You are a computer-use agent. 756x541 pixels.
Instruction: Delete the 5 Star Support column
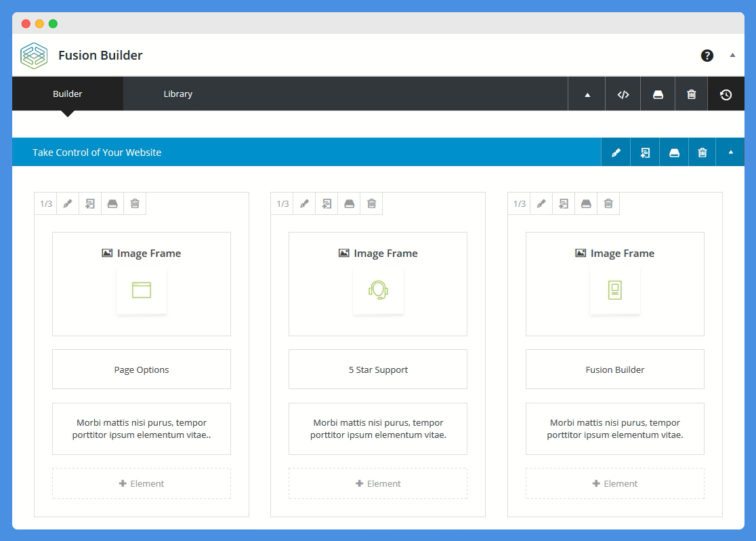[x=372, y=203]
